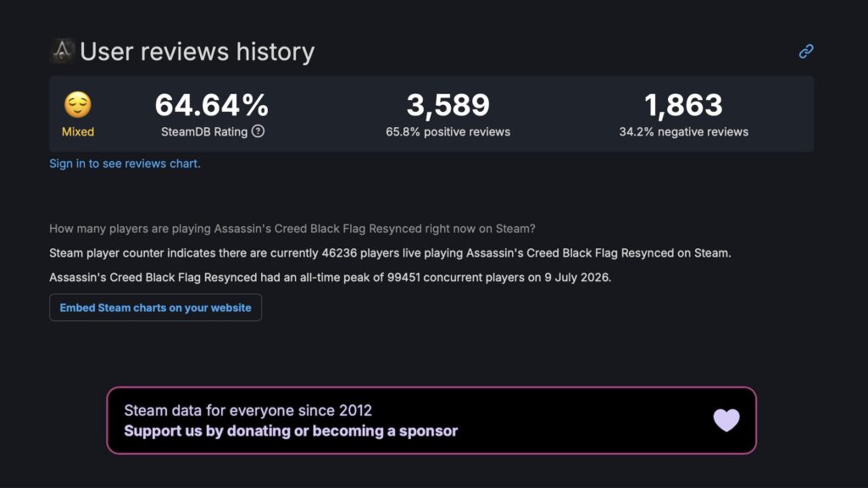The image size is (868, 488).
Task: Click the yellow 'Mixed' label text
Action: click(x=77, y=131)
